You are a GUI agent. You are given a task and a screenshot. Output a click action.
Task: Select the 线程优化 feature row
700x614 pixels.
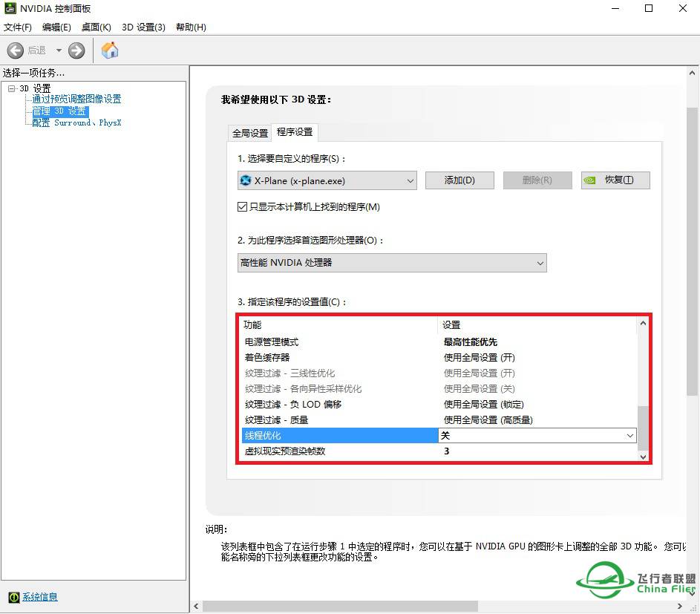coord(340,436)
